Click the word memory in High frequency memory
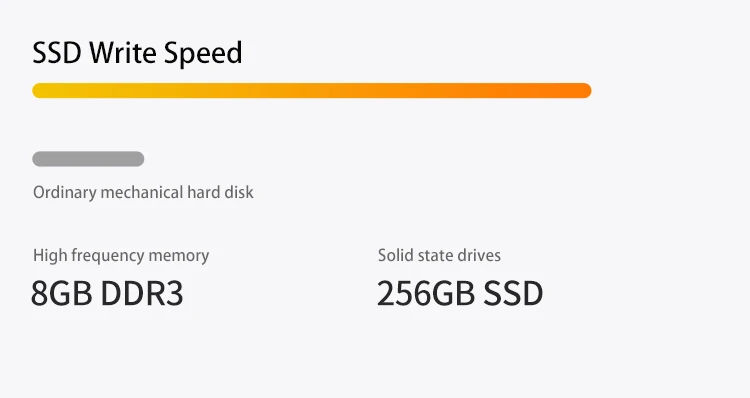 (x=179, y=256)
